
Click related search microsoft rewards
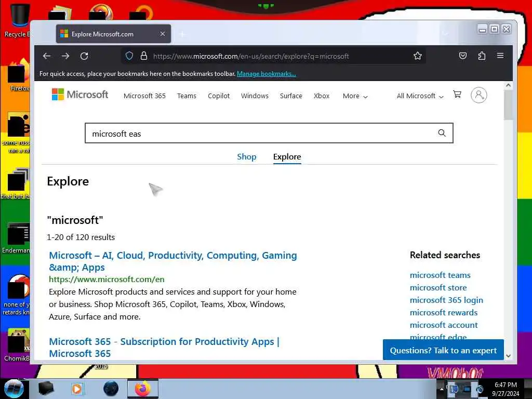[444, 312]
